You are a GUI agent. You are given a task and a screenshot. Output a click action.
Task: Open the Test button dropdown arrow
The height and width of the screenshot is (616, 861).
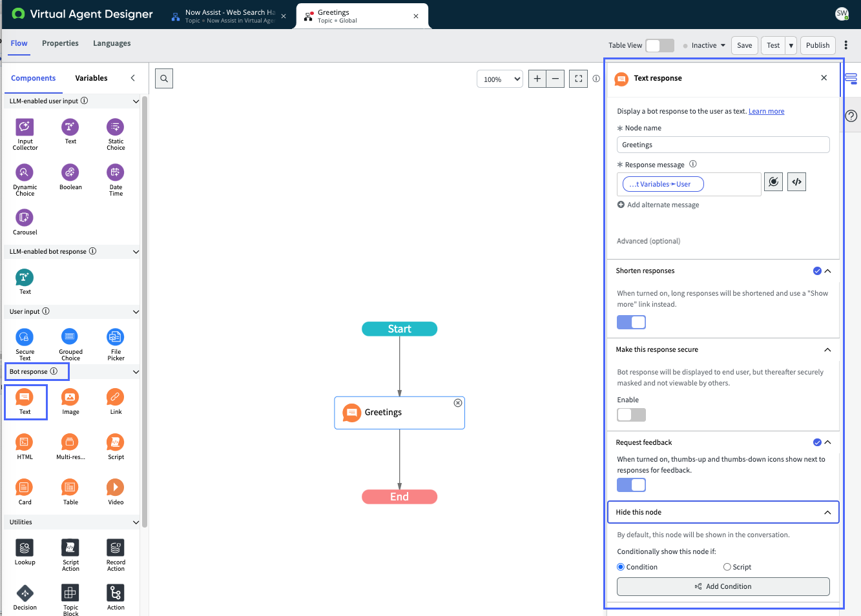(791, 45)
